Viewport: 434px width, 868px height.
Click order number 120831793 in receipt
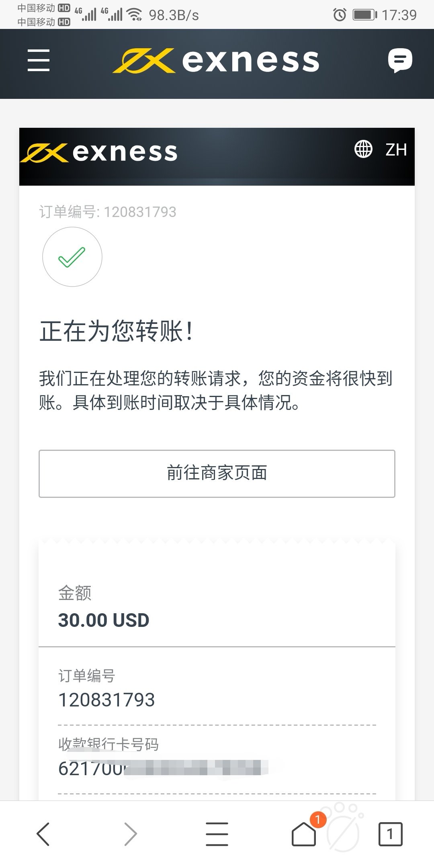[106, 700]
